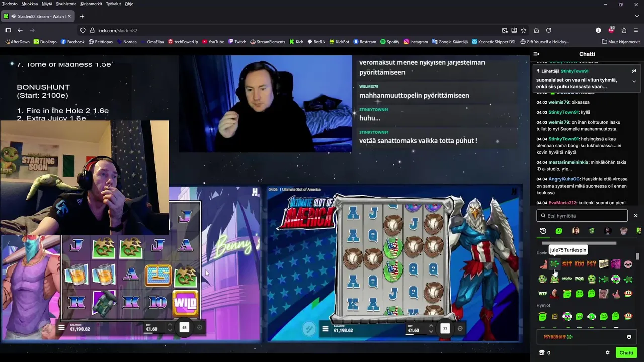
Task: Open the chat shop icon
Action: click(x=542, y=353)
